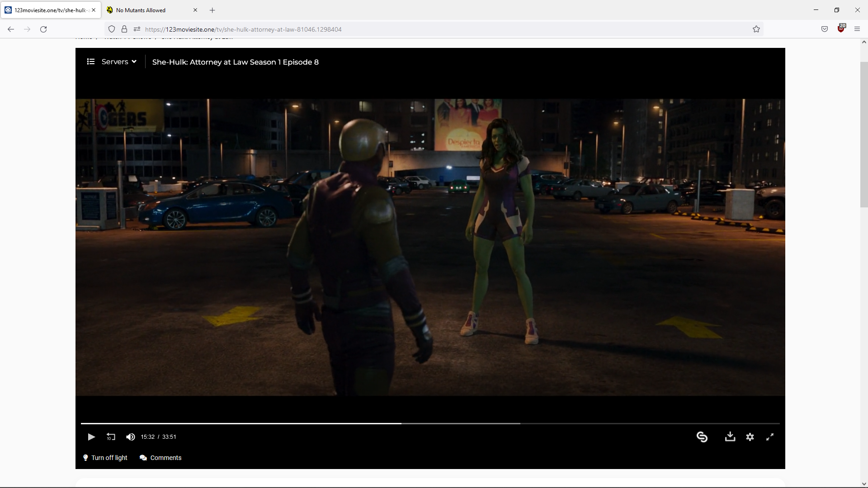Expand the Servers dropdown
This screenshot has height=488, width=868.
(119, 62)
